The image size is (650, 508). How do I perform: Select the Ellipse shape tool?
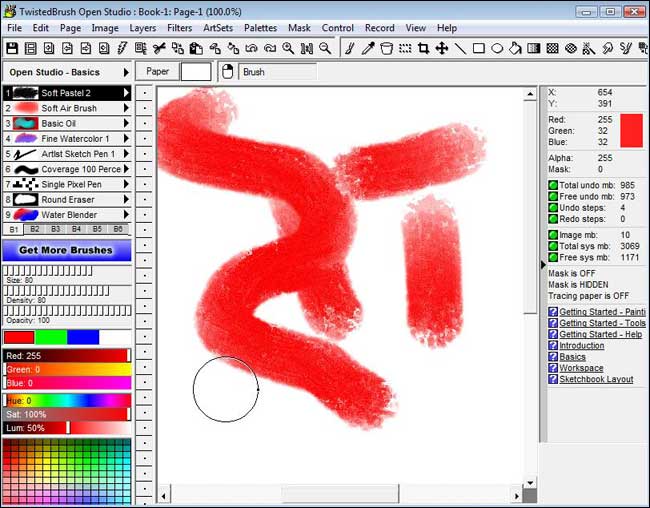(497, 49)
